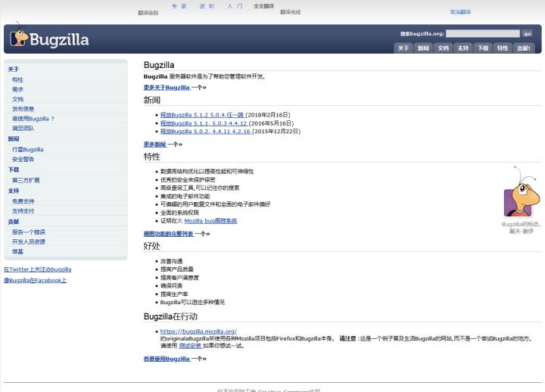Image resolution: width=545 pixels, height=392 pixels.
Task: Click the 改善沟通 bullet text
Action: (x=171, y=261)
